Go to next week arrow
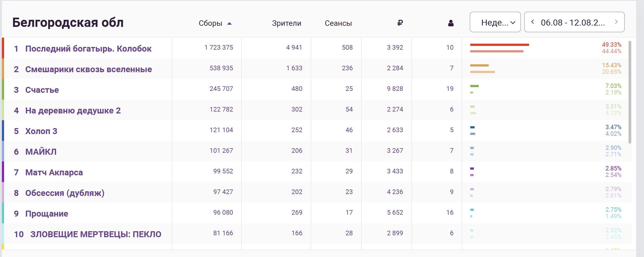Screen dimensions: 644x257 [616, 22]
